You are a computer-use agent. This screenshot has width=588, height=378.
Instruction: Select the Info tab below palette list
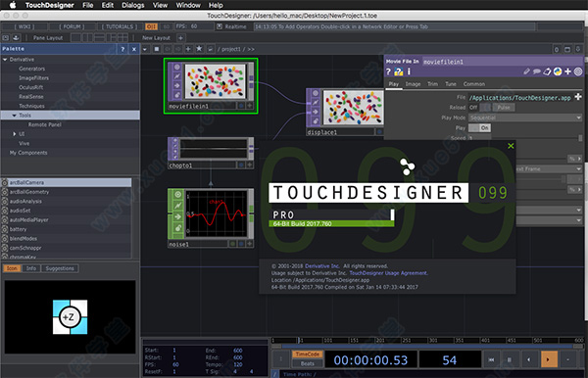(x=31, y=268)
